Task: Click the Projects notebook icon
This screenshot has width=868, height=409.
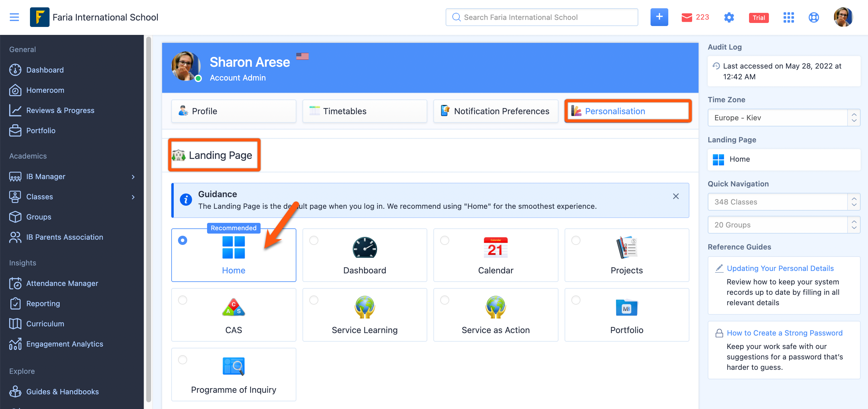Action: click(626, 247)
